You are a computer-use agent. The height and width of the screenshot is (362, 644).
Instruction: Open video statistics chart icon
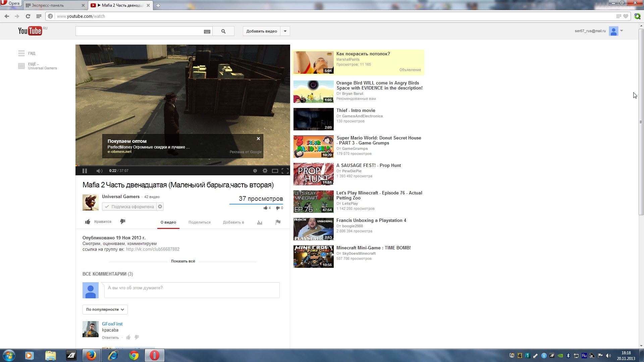click(260, 222)
